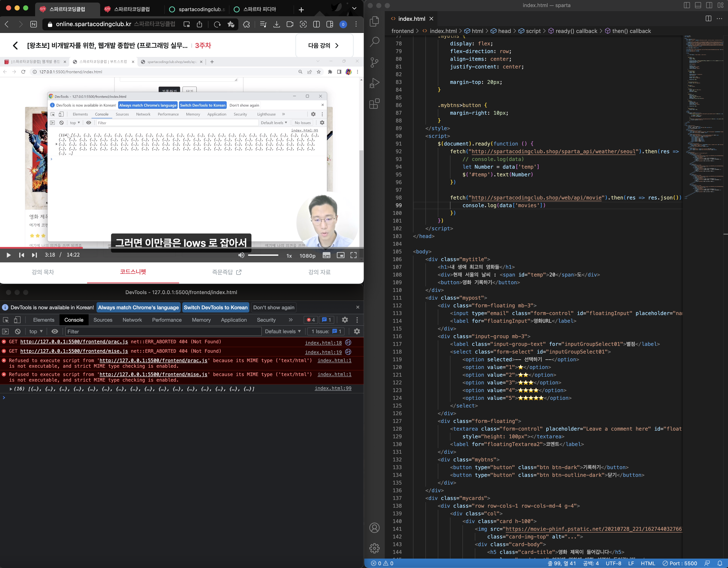Viewport: 728px width, 568px height.
Task: Open the 강의 자료 tab below the video
Action: click(x=319, y=272)
